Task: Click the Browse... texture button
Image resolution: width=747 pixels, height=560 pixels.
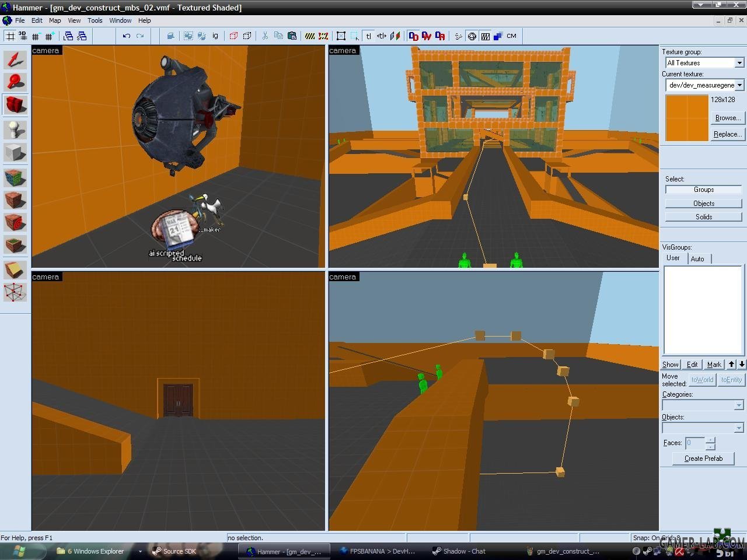Action: tap(728, 118)
